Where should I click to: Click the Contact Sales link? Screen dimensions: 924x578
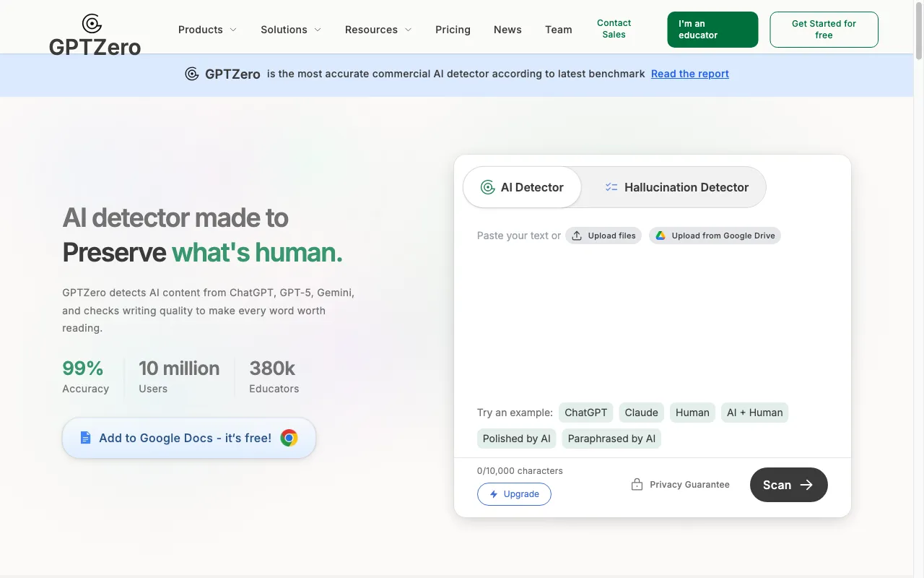click(614, 29)
